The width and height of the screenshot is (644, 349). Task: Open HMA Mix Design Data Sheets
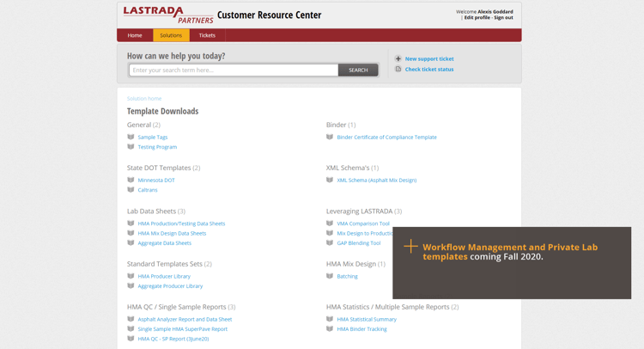click(172, 234)
